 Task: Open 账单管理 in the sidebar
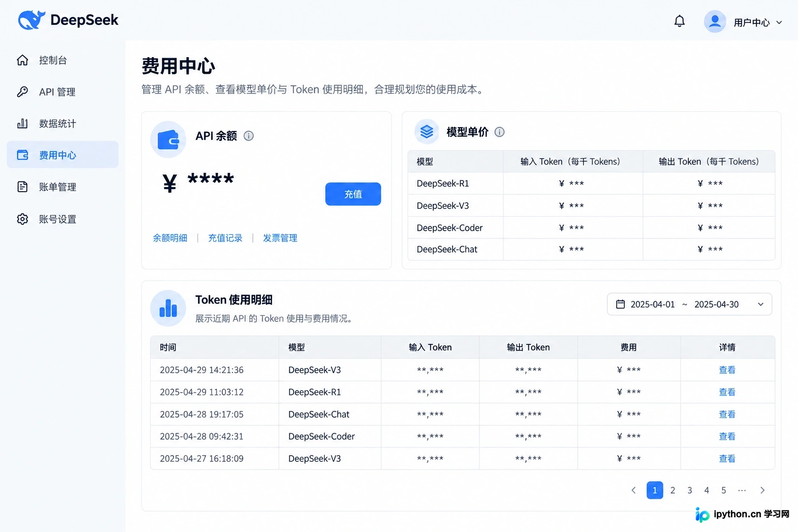click(x=62, y=187)
